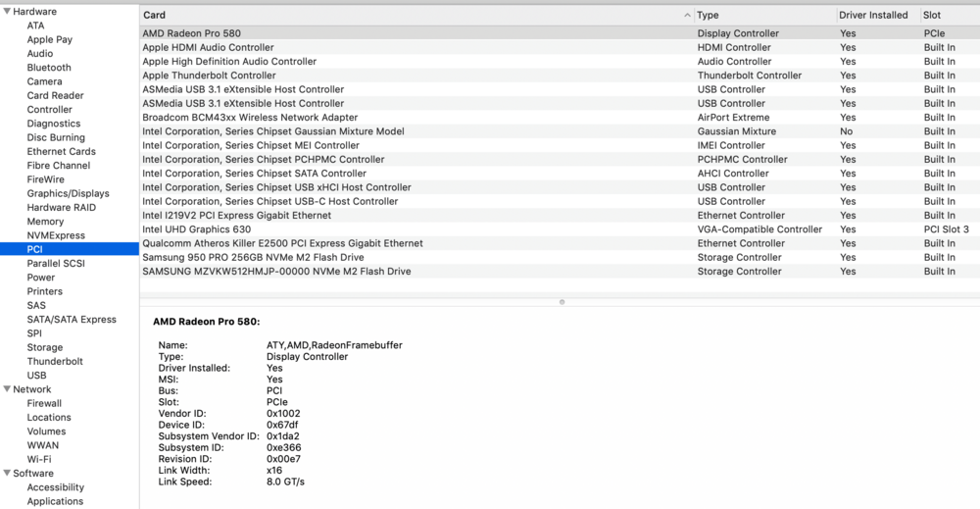Open Applications under Software
Viewport: 980px width, 509px height.
(55, 501)
